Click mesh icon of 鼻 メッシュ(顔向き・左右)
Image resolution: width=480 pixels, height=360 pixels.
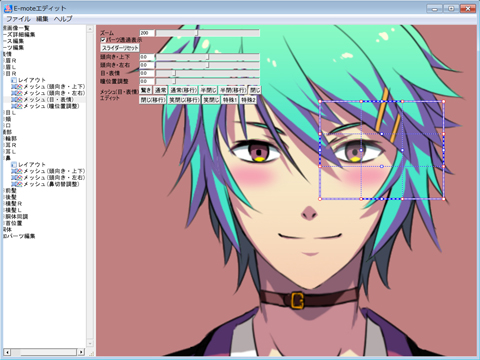[x=17, y=177]
